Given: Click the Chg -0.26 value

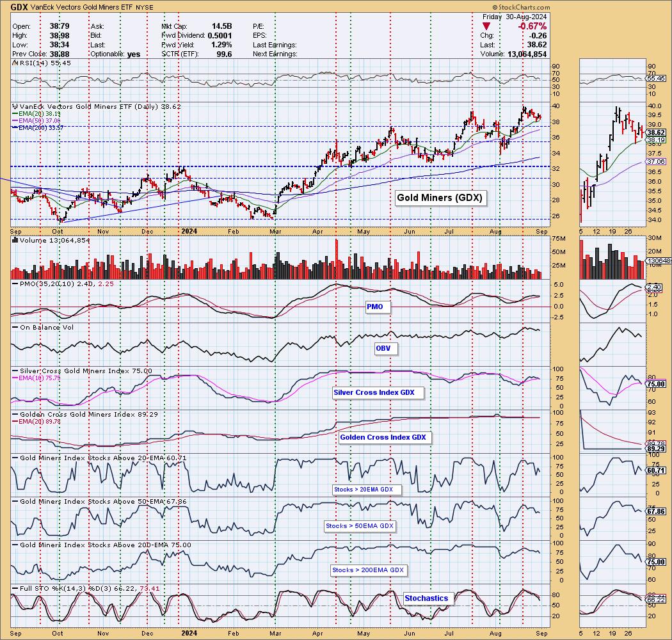Looking at the screenshot, I should pyautogui.click(x=539, y=36).
